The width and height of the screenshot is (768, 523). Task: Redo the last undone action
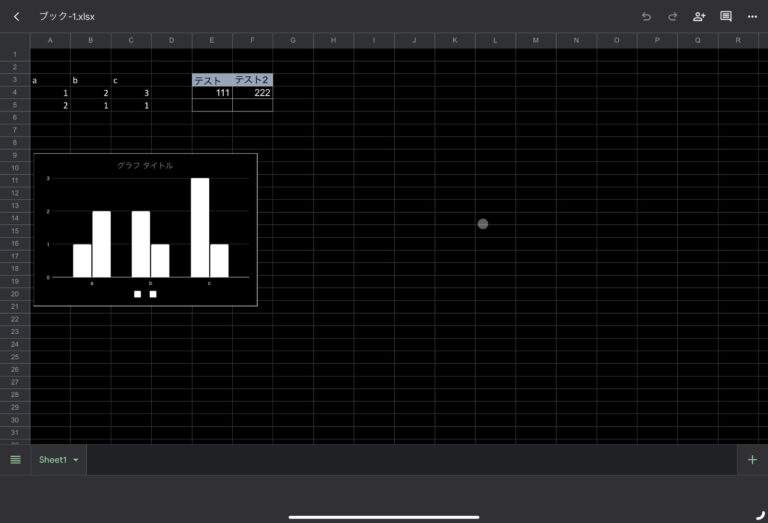(x=672, y=16)
